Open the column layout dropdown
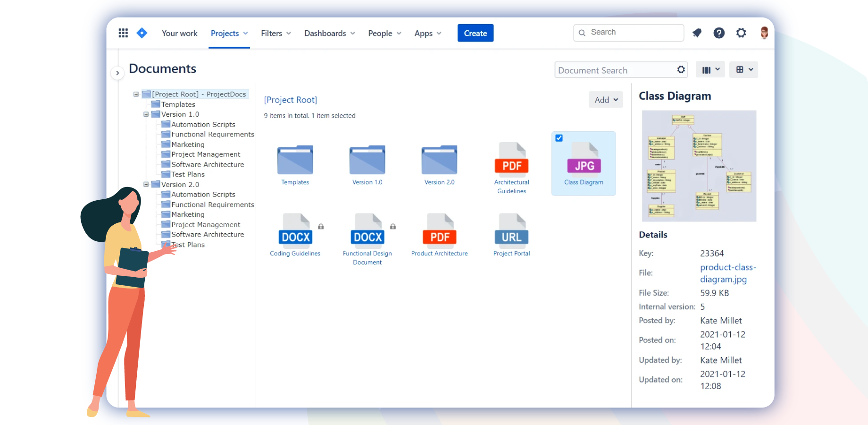The width and height of the screenshot is (868, 425). pyautogui.click(x=710, y=70)
